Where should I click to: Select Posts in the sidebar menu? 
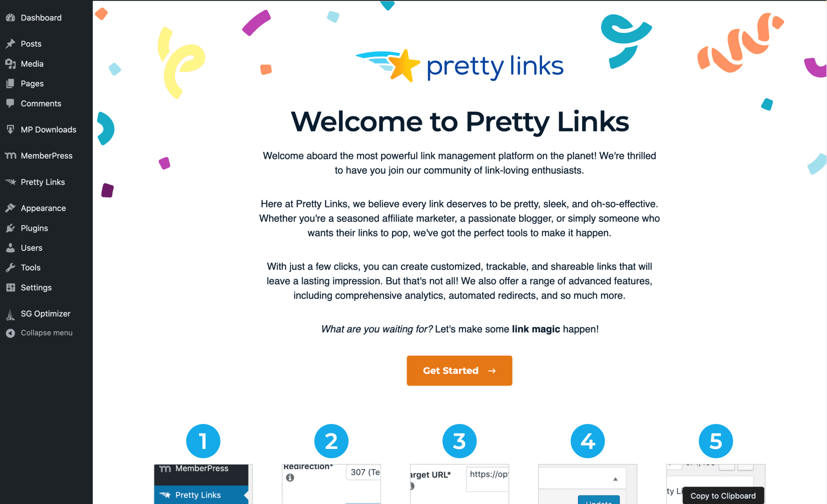(x=31, y=44)
